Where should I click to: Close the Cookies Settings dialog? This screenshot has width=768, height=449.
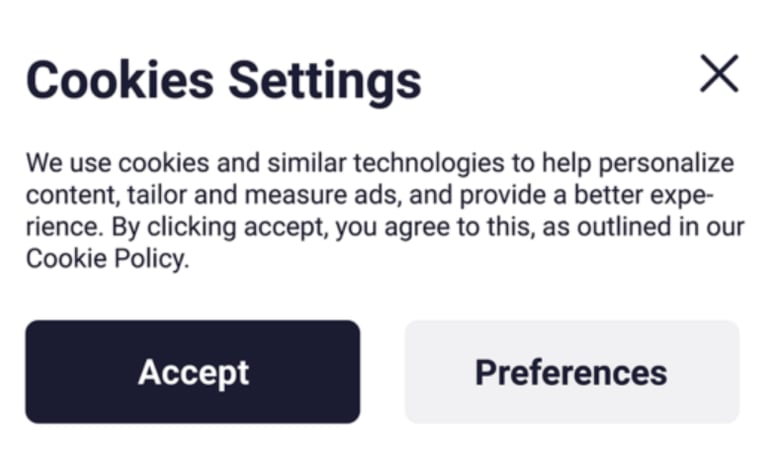(719, 74)
